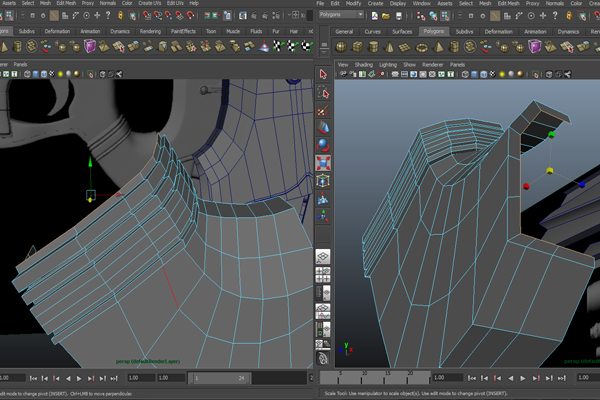Toggle X-ray mode in right viewport toolbar

pyautogui.click(x=549, y=74)
